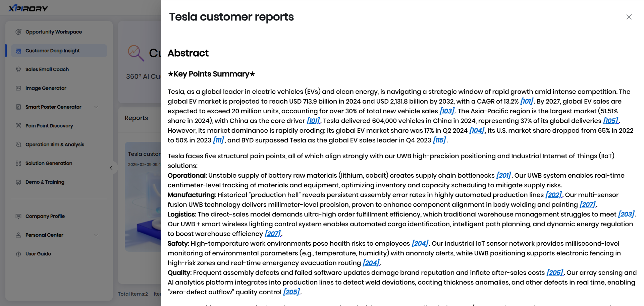Close the Tesla customer reports panel

(629, 17)
